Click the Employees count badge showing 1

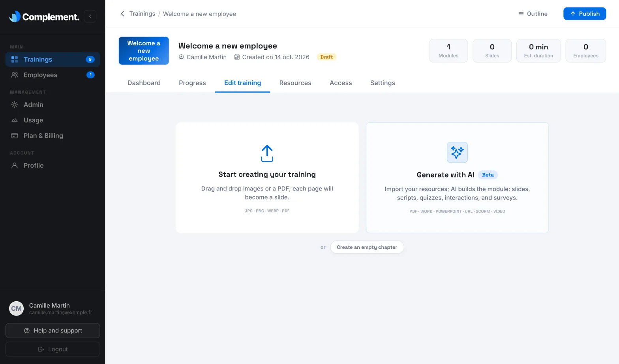tap(90, 75)
